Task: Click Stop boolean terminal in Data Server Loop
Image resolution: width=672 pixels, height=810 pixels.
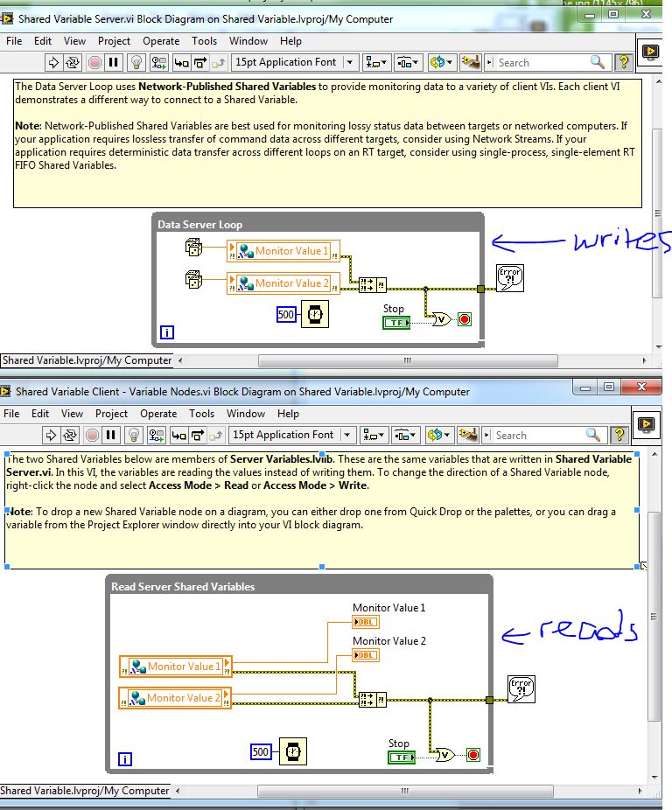Action: point(396,323)
